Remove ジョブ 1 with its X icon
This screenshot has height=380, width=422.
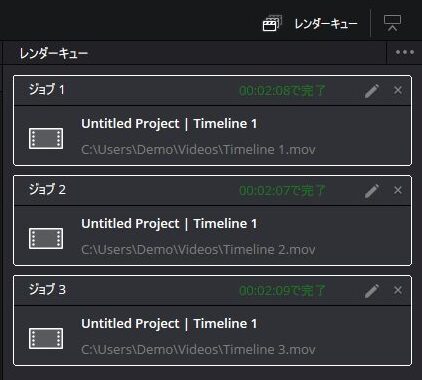398,90
